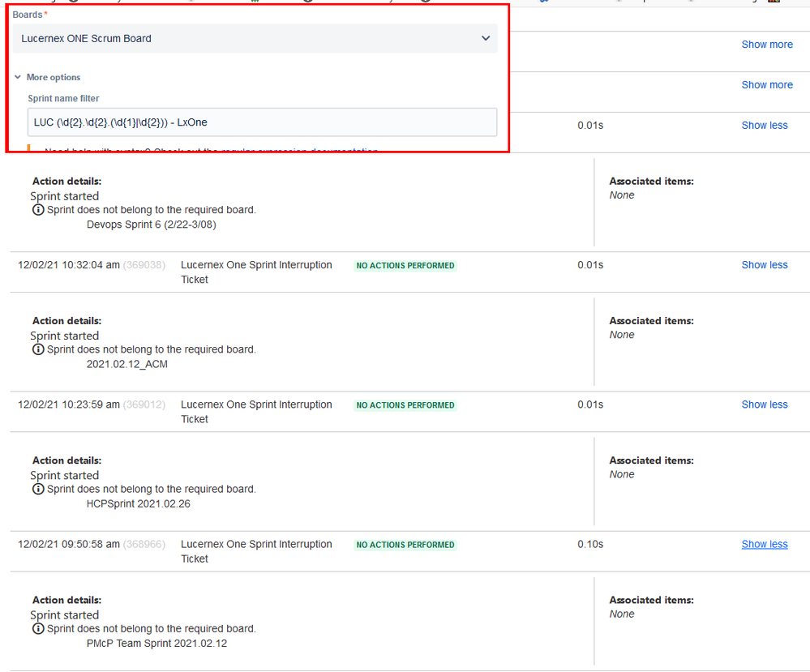Click the audit ID 369038
The image size is (810, 672).
(144, 265)
